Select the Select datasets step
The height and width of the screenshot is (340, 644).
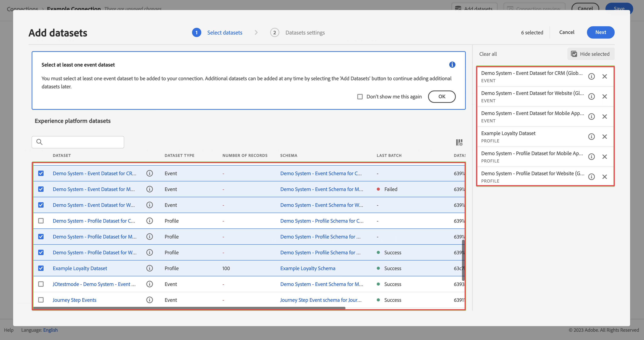pyautogui.click(x=224, y=33)
